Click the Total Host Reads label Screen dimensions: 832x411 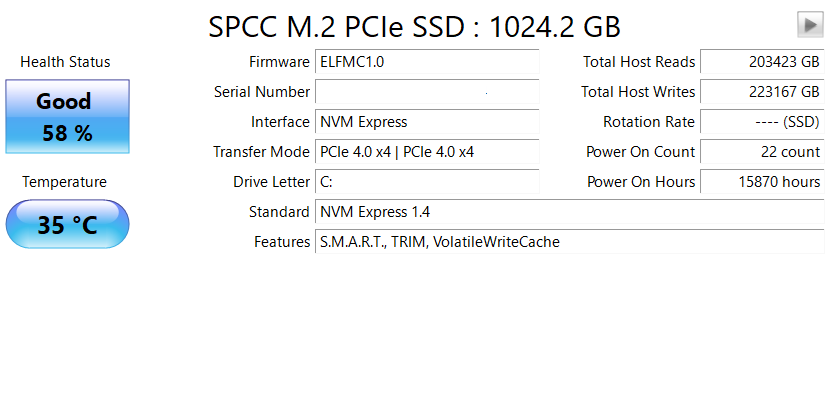coord(639,62)
